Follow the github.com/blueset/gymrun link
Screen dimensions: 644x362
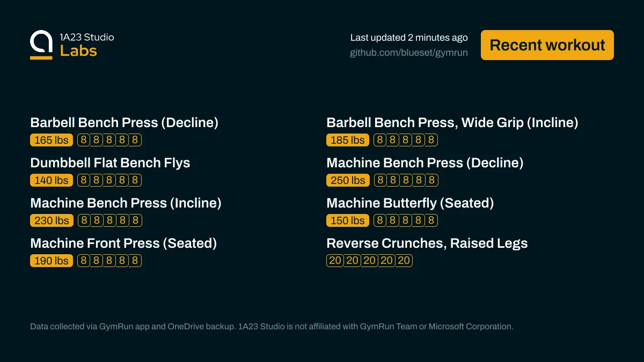click(x=409, y=53)
